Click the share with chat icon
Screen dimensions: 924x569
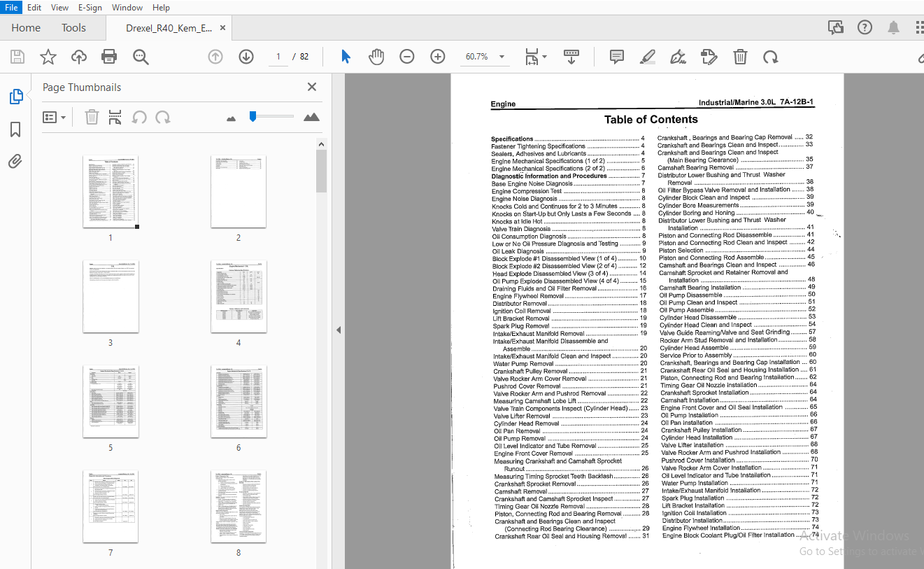[836, 27]
